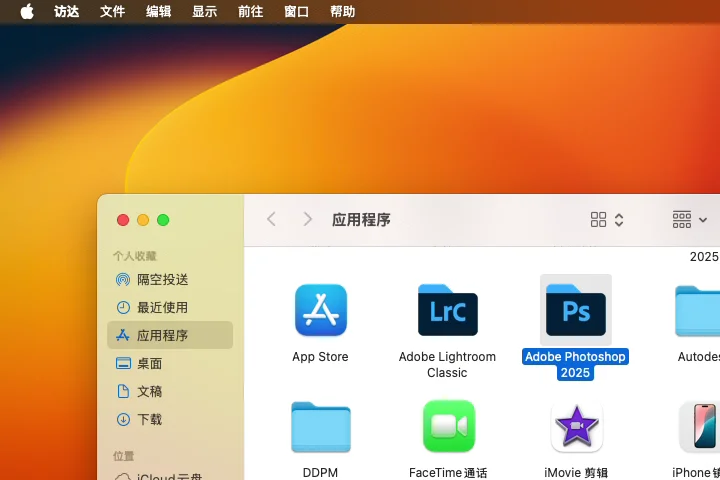Go forward with the right chevron
This screenshot has height=480, width=720.
coord(308,219)
